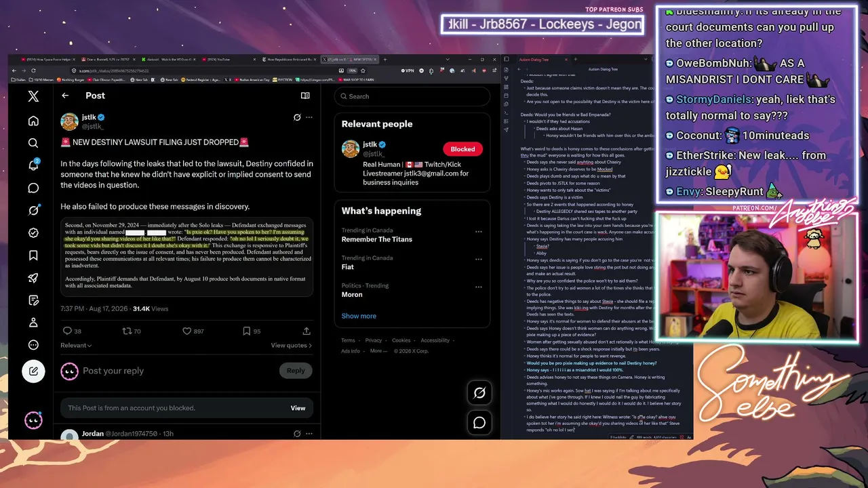Switch to the How Republicans Embraced tab
Screen dimensions: 868x488
[x=292, y=60]
